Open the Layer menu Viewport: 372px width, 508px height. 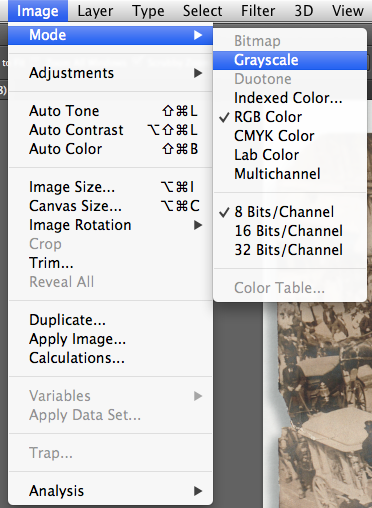(95, 11)
